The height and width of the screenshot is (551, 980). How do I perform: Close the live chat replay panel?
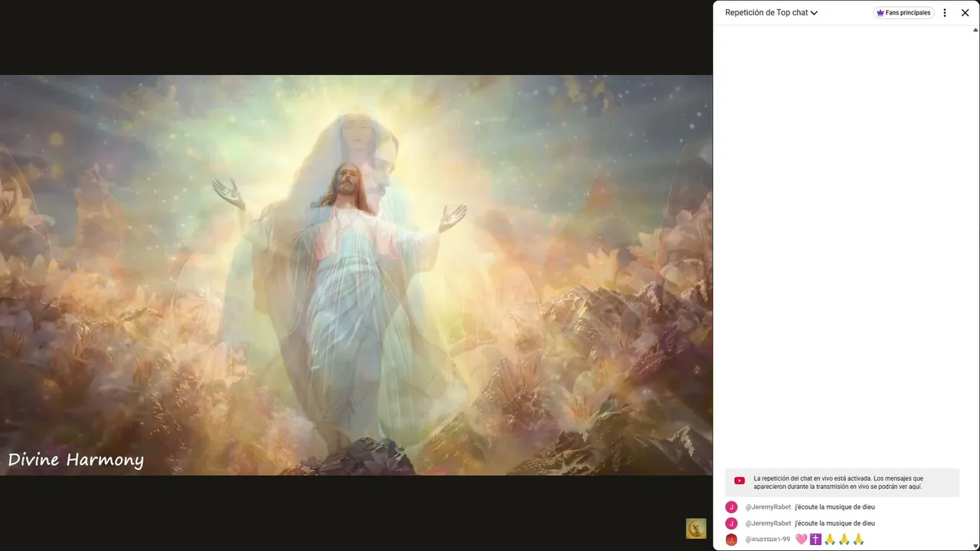click(965, 13)
